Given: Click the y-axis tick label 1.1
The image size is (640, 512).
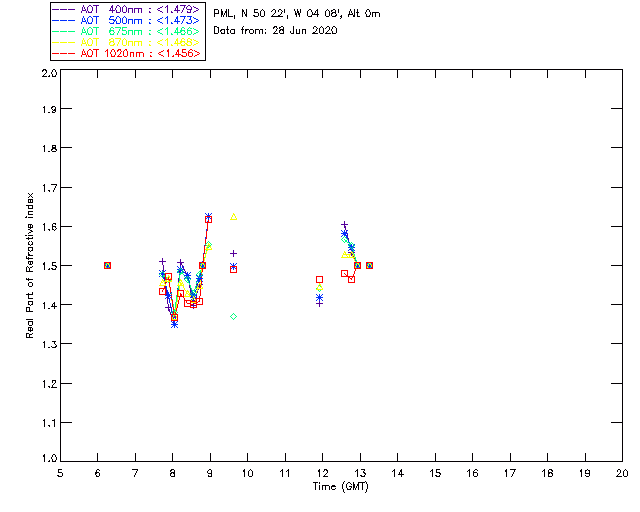Looking at the screenshot, I should point(49,423).
